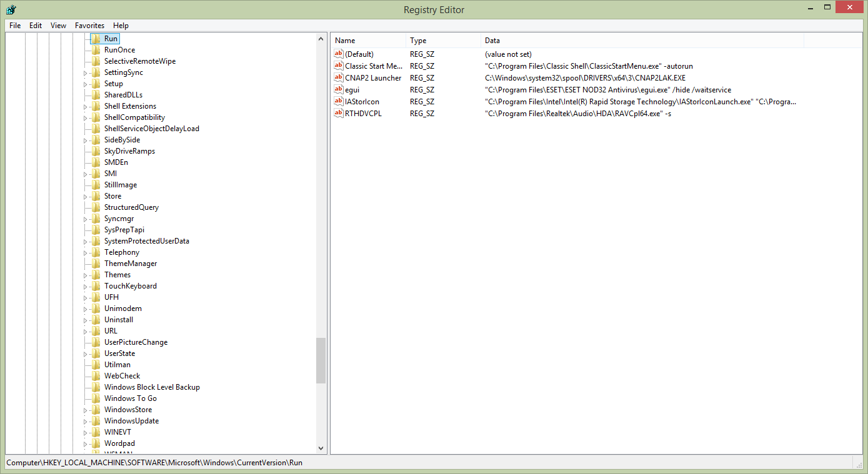Open the Favorites menu

tap(89, 26)
